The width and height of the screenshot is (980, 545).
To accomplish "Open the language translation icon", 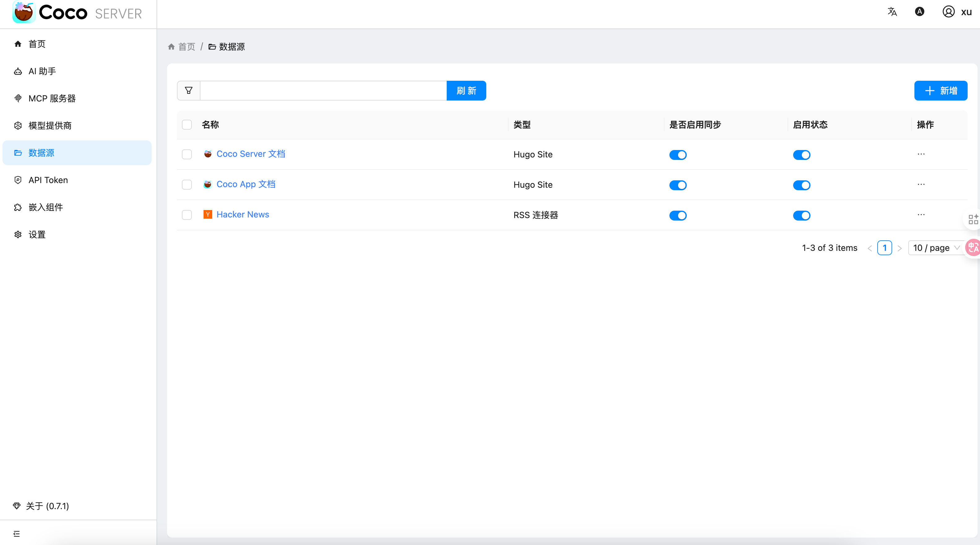I will point(892,12).
